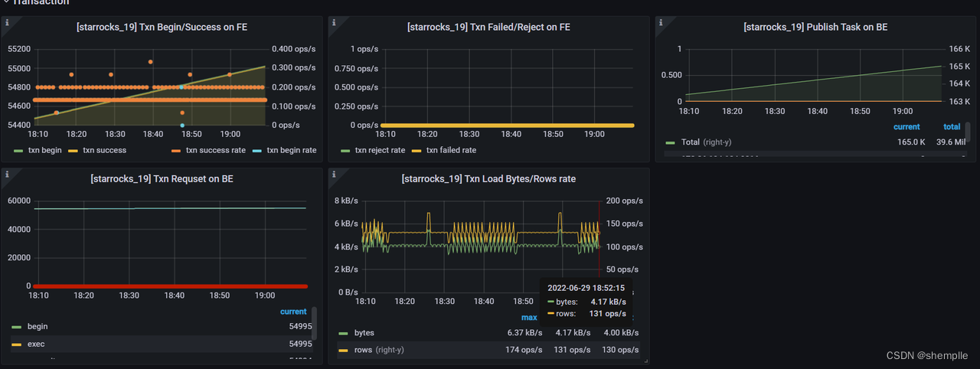Sort Publish Task legend by total column
This screenshot has width=980, height=369.
pyautogui.click(x=952, y=127)
